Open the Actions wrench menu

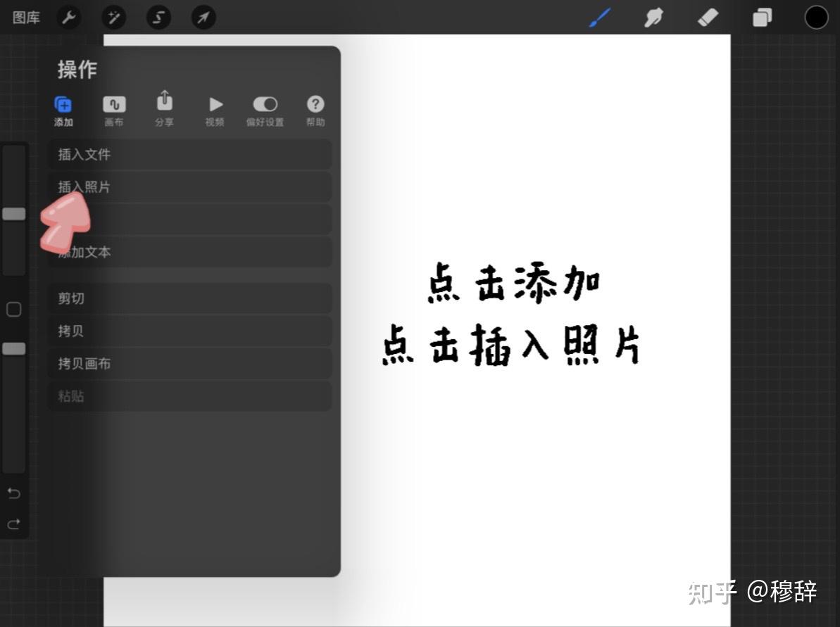pos(68,18)
